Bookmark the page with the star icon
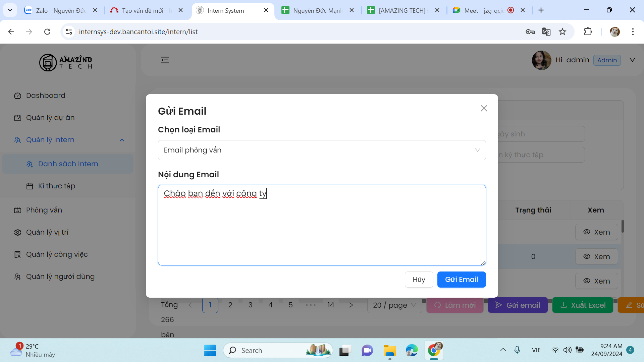This screenshot has width=644, height=362. click(562, 32)
